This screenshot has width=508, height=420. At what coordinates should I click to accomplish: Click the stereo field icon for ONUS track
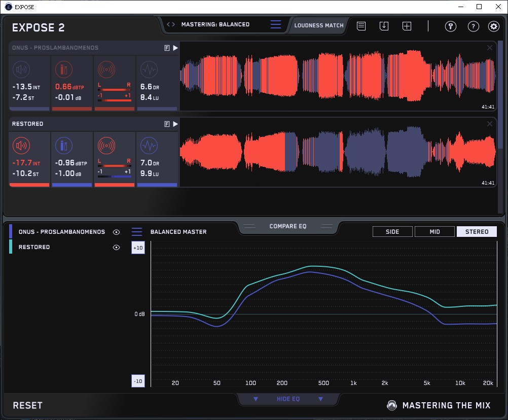coord(106,69)
